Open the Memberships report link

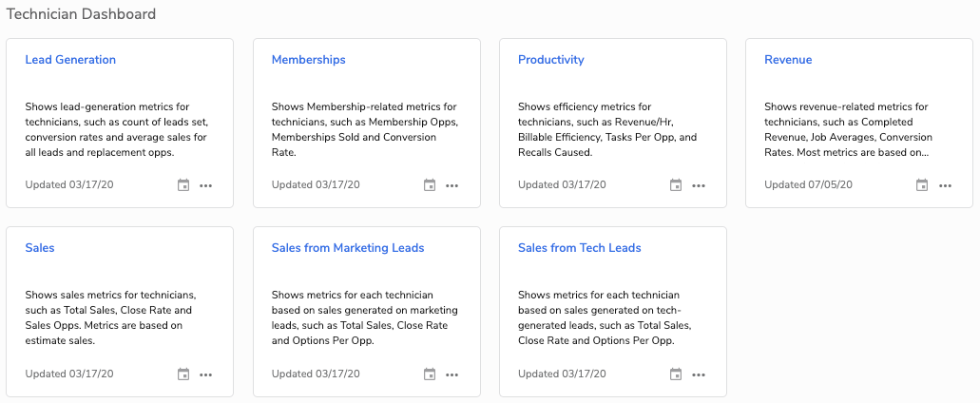308,60
